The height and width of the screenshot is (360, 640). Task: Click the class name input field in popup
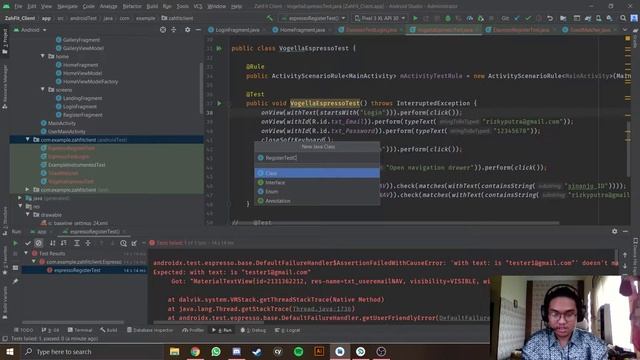tap(317, 158)
